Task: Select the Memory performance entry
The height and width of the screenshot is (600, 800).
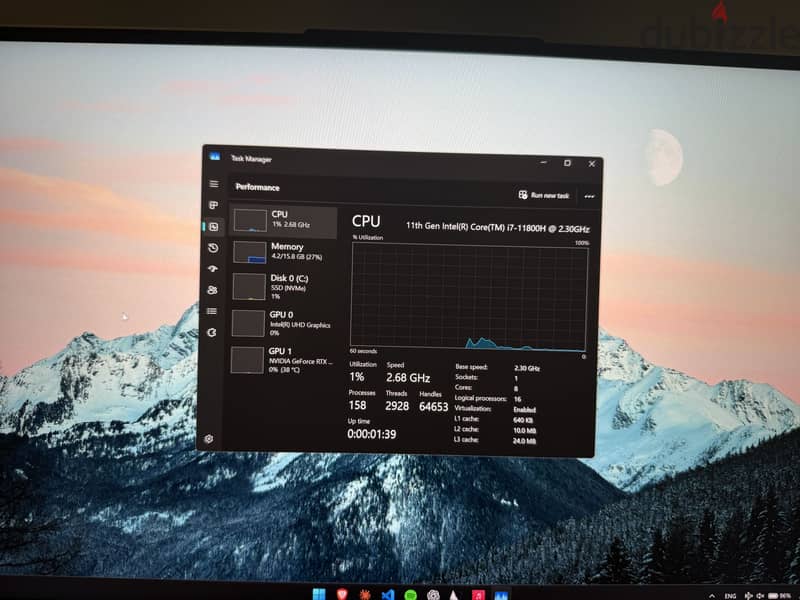Action: pyautogui.click(x=284, y=252)
